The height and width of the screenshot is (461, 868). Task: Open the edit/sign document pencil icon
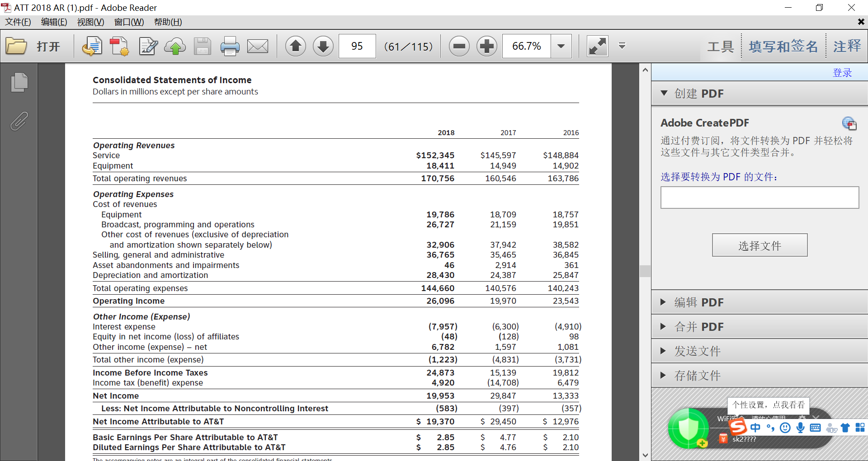pos(148,46)
